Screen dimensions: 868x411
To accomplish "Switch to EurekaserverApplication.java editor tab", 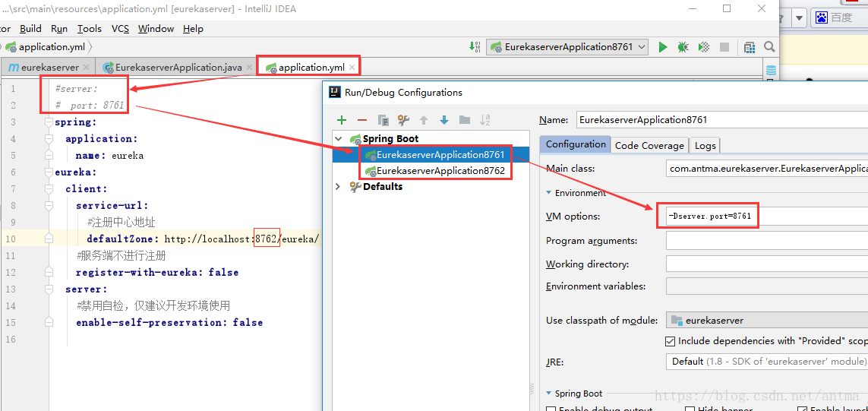I will [178, 67].
